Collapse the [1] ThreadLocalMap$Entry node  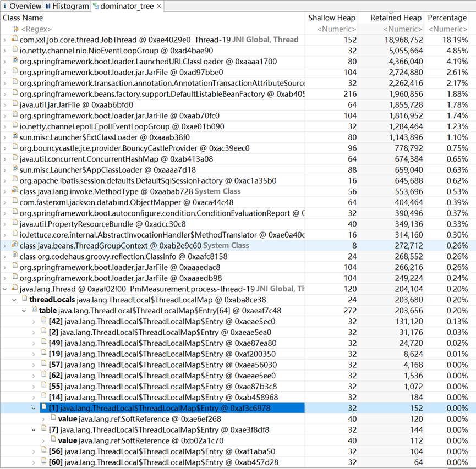tap(34, 409)
